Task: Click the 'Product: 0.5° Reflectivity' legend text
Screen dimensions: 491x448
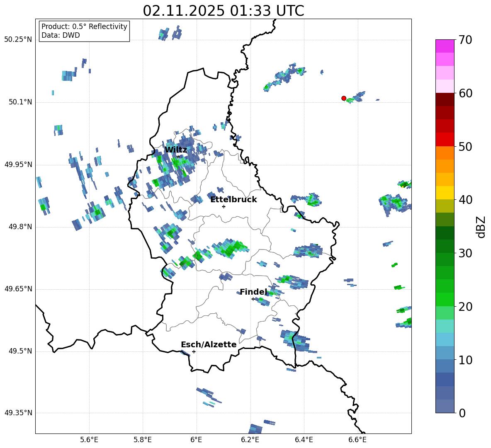Action: coord(84,27)
